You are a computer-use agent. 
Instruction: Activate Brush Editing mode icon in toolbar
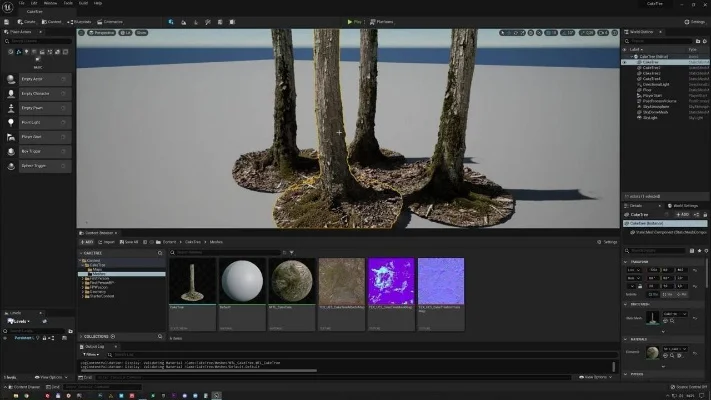tap(232, 22)
